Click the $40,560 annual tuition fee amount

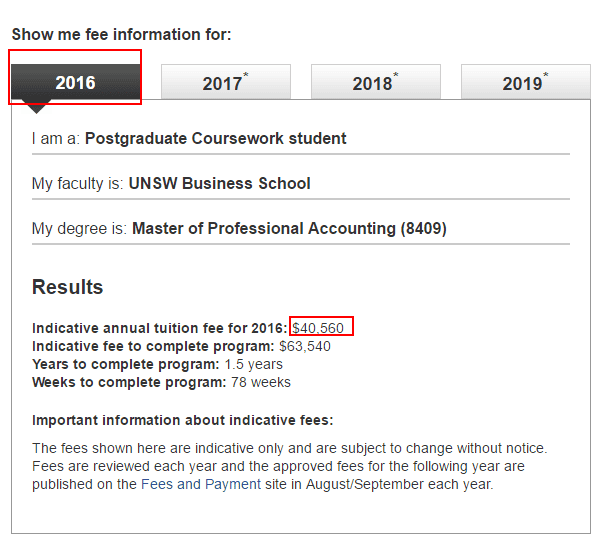[x=318, y=328]
